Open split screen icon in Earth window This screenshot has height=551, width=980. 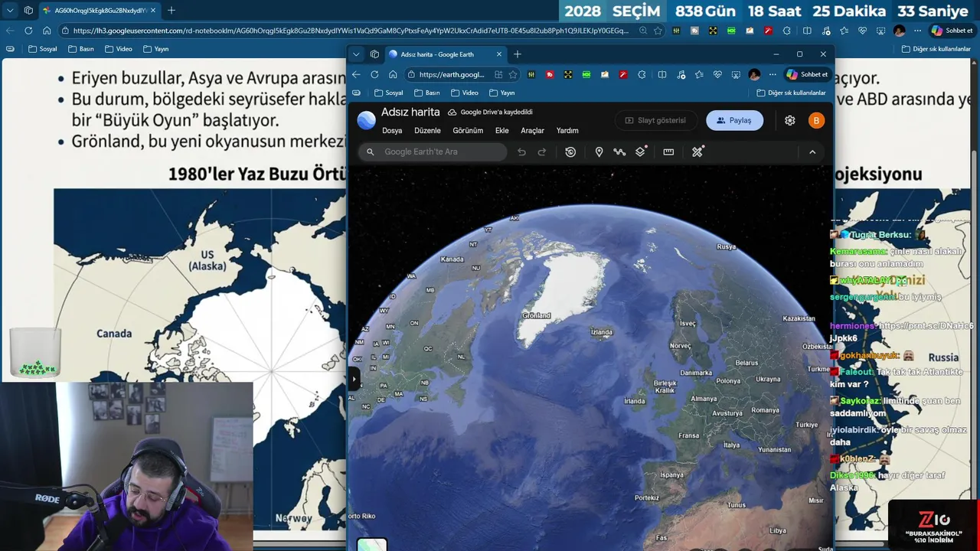pyautogui.click(x=662, y=74)
